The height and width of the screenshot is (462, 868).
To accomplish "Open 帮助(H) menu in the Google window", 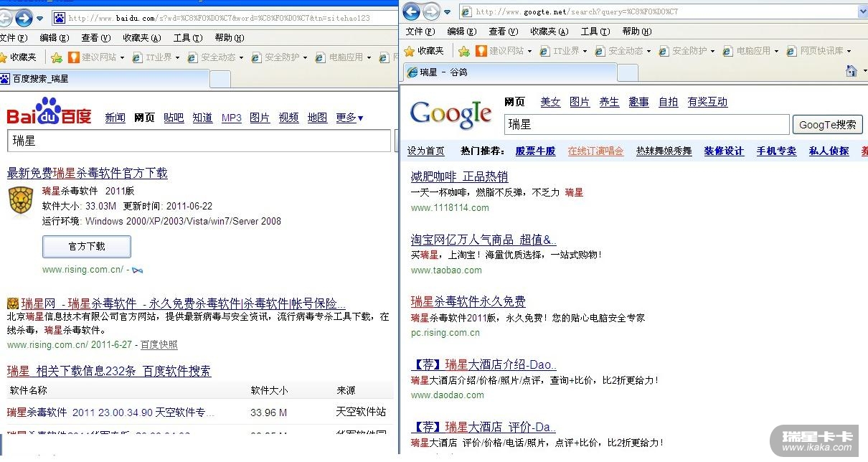I will [636, 32].
